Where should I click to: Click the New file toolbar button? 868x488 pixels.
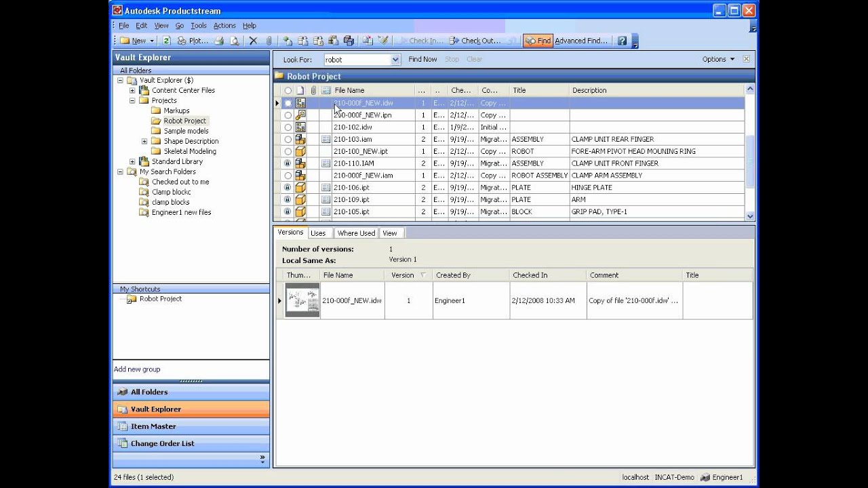134,41
